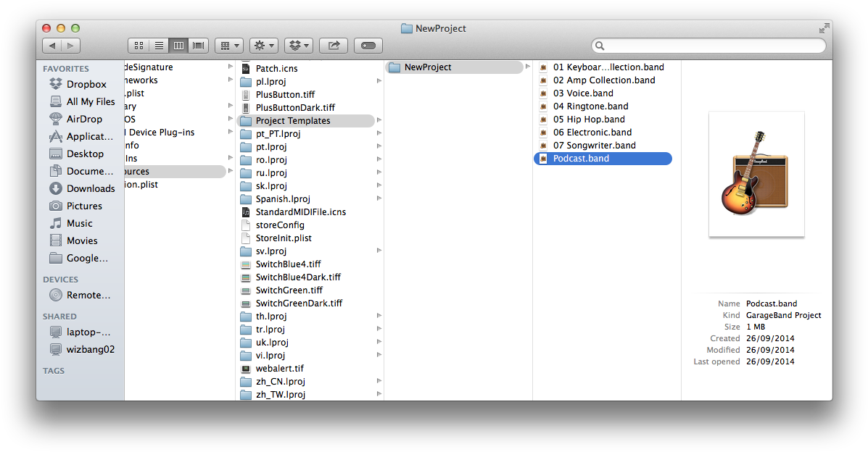
Task: Open Pictures in the sidebar
Action: (76, 206)
